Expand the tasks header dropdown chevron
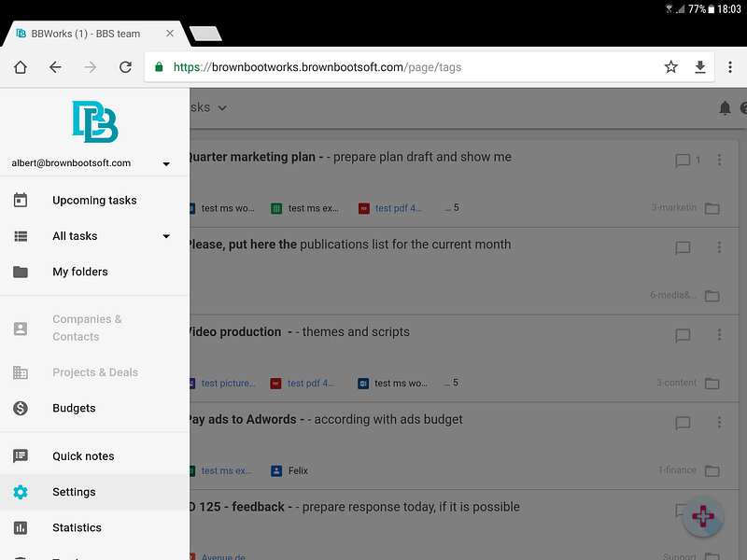 [222, 108]
